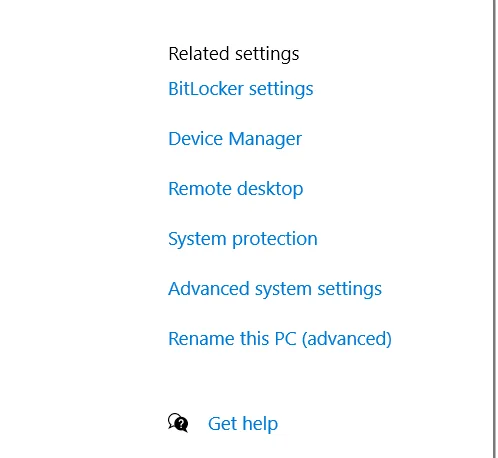The image size is (498, 458).
Task: Click the Related settings heading
Action: [234, 54]
